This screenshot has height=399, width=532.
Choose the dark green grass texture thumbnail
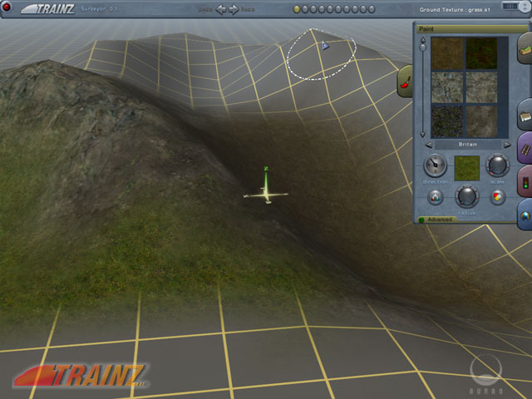click(x=481, y=53)
